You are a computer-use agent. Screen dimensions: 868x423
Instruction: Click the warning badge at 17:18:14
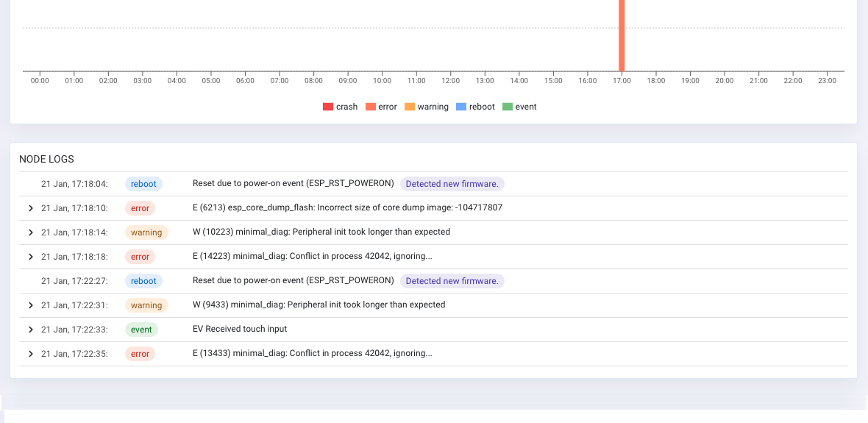(146, 232)
